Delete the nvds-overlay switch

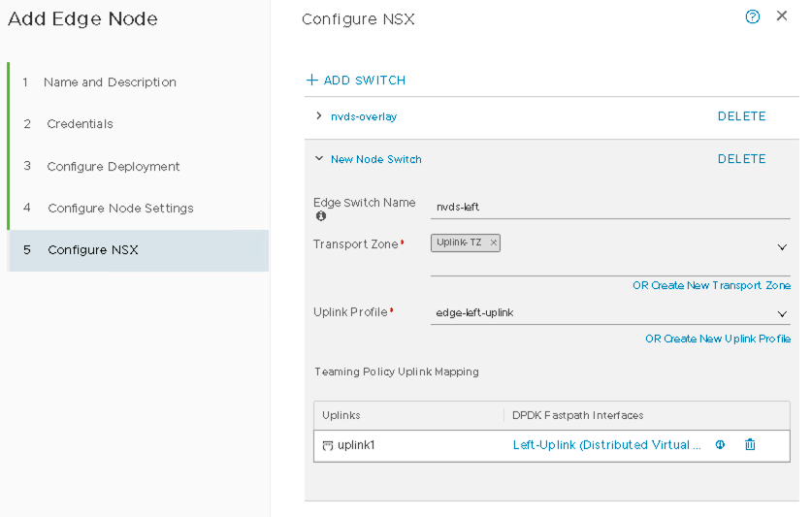pyautogui.click(x=741, y=116)
